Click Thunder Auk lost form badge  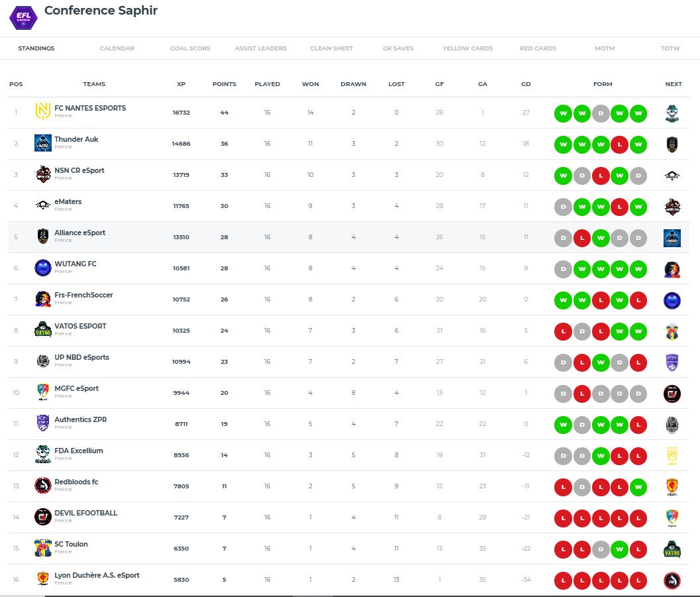[620, 144]
